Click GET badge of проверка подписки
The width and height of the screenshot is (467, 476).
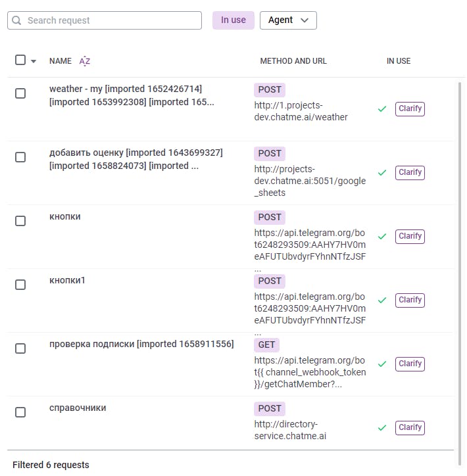pyautogui.click(x=267, y=345)
